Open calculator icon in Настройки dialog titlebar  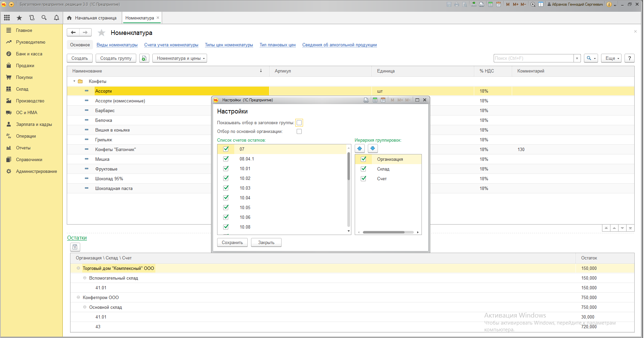(375, 100)
